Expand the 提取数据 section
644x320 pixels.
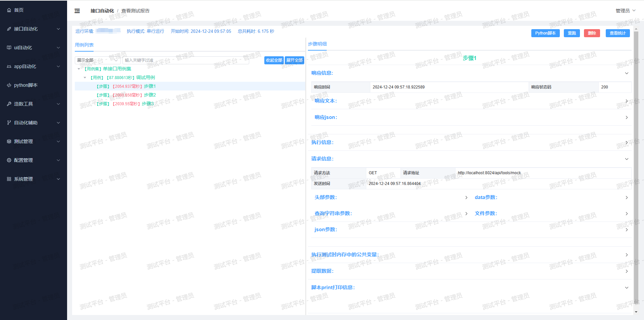coord(627,271)
